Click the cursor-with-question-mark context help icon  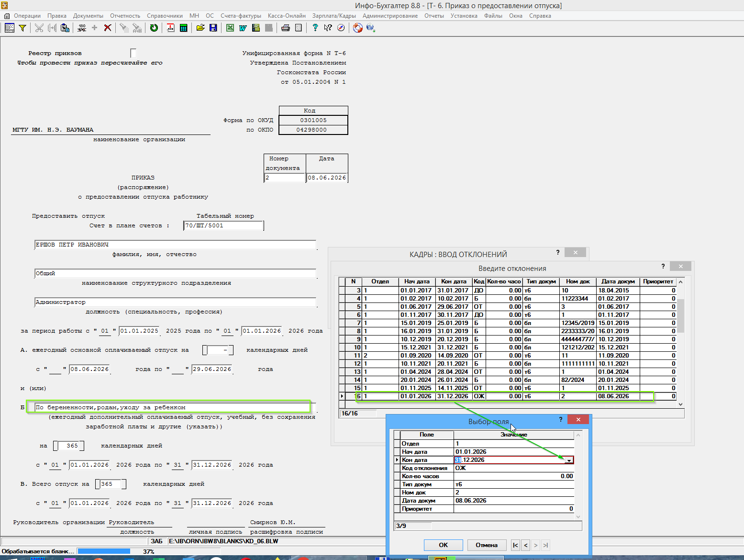328,28
